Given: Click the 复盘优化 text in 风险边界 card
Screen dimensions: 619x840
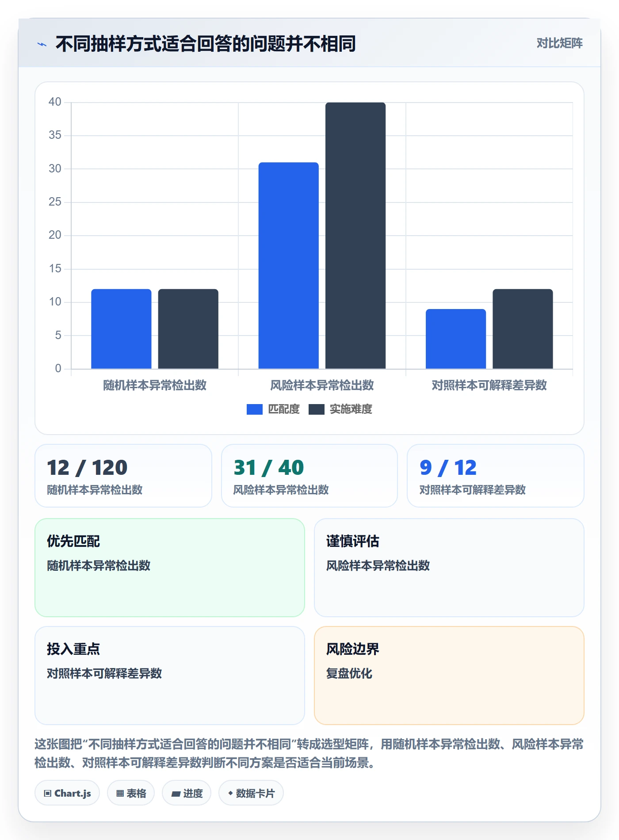Looking at the screenshot, I should [349, 673].
